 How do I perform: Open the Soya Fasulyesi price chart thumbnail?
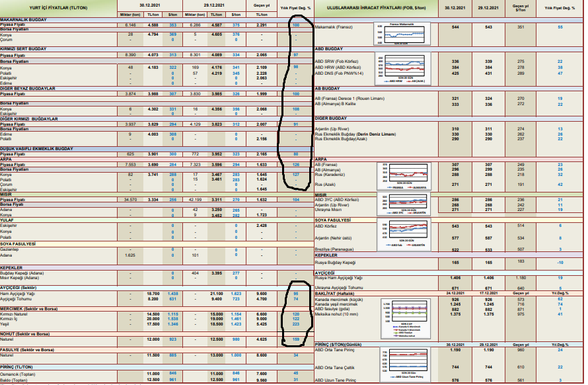[404, 234]
